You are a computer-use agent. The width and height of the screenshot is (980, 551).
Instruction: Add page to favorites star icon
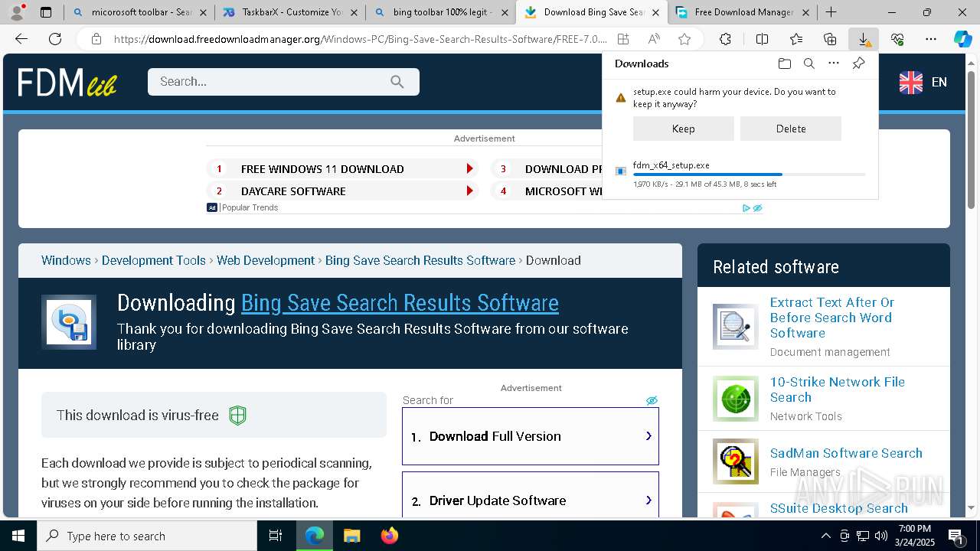point(684,39)
